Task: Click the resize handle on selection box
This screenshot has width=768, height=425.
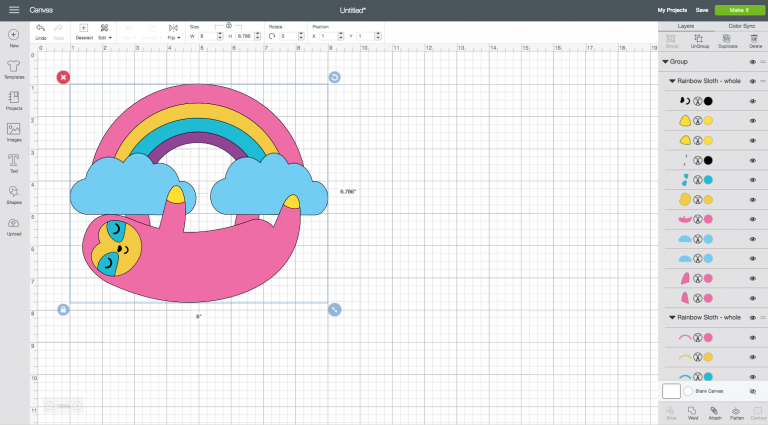Action: point(335,309)
